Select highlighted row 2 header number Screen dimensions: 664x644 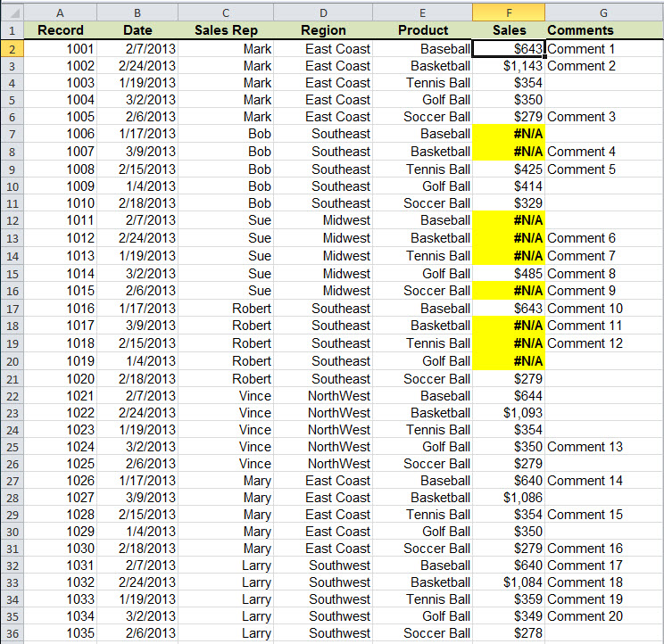click(x=12, y=49)
